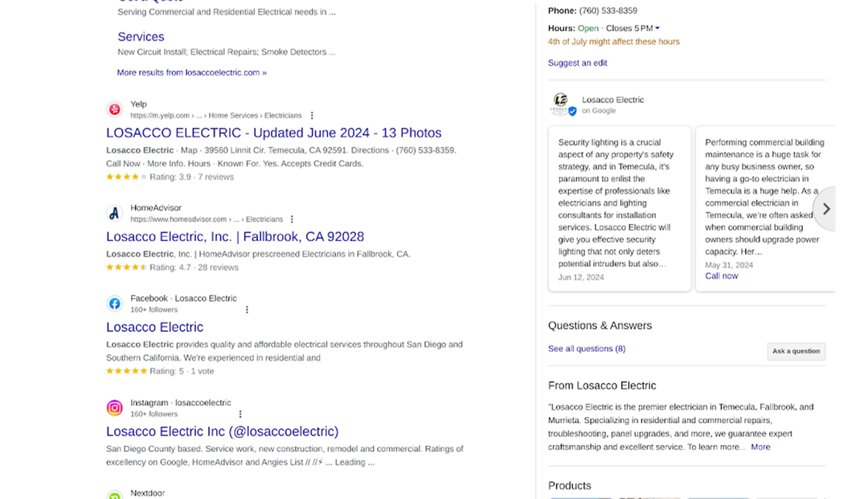This screenshot has height=499, width=868.
Task: Open More results from losaccoelectric.com
Action: click(191, 72)
